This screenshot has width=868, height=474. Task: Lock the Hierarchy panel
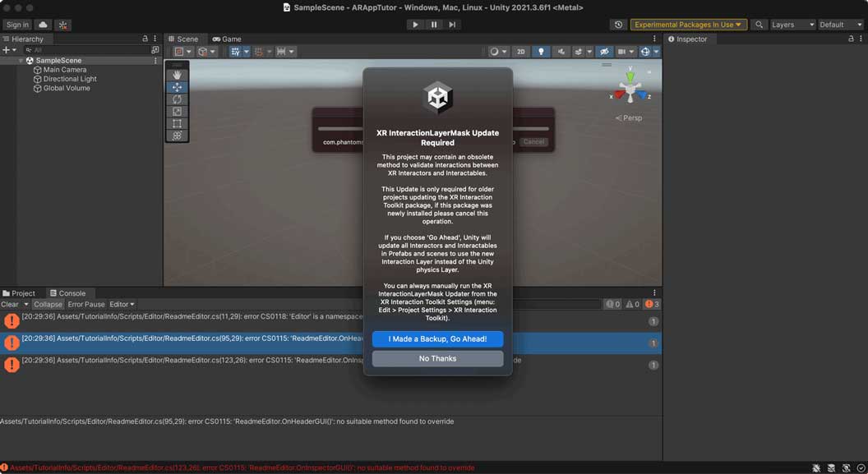tap(145, 39)
